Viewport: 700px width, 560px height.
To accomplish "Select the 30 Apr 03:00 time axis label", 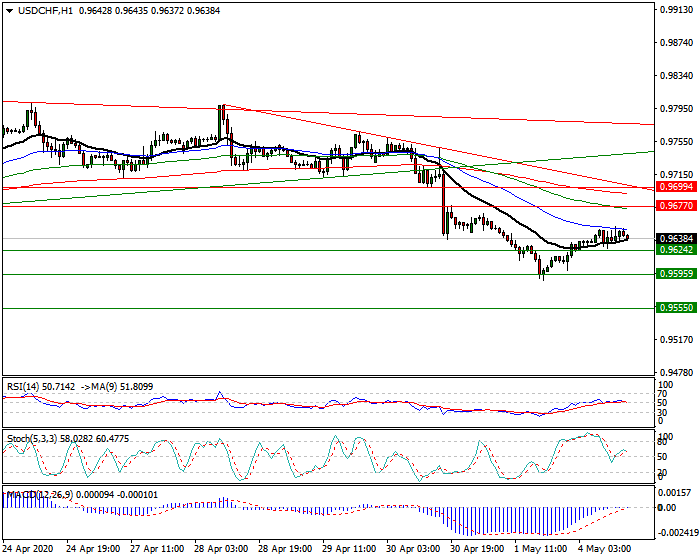I will coord(413,548).
